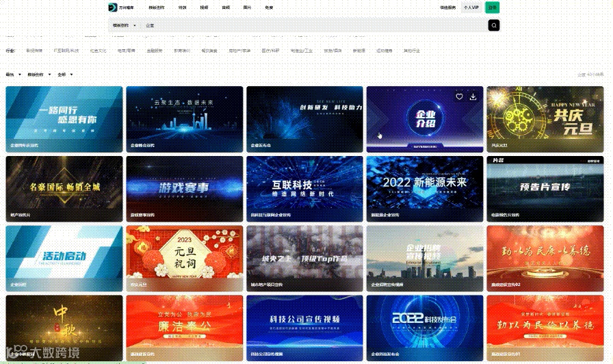This screenshot has width=613, height=364.
Task: Open the 云聚生态 数据未来 template thumbnail
Action: pos(185,119)
